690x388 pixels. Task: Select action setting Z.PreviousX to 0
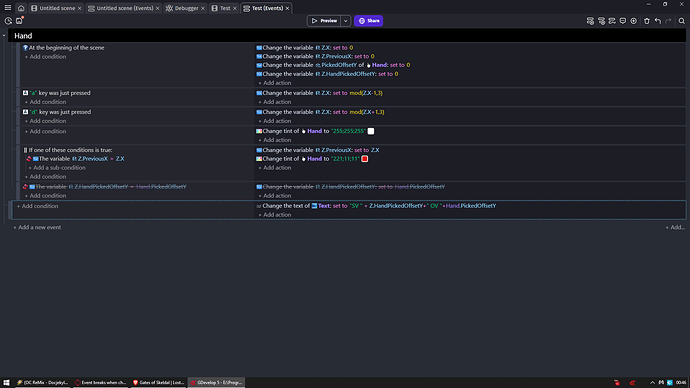[315, 56]
